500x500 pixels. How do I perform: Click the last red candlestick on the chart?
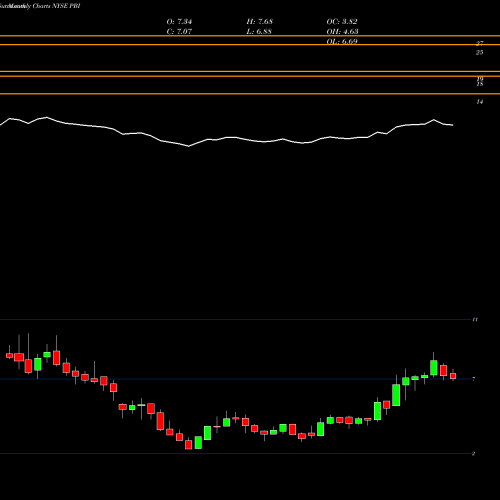(x=453, y=376)
